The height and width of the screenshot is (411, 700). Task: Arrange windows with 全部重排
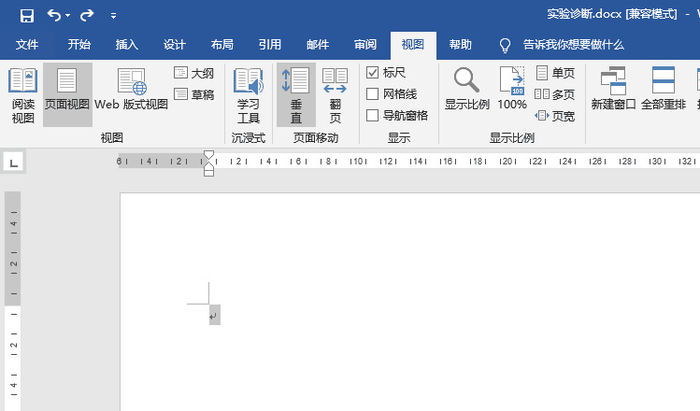point(663,89)
